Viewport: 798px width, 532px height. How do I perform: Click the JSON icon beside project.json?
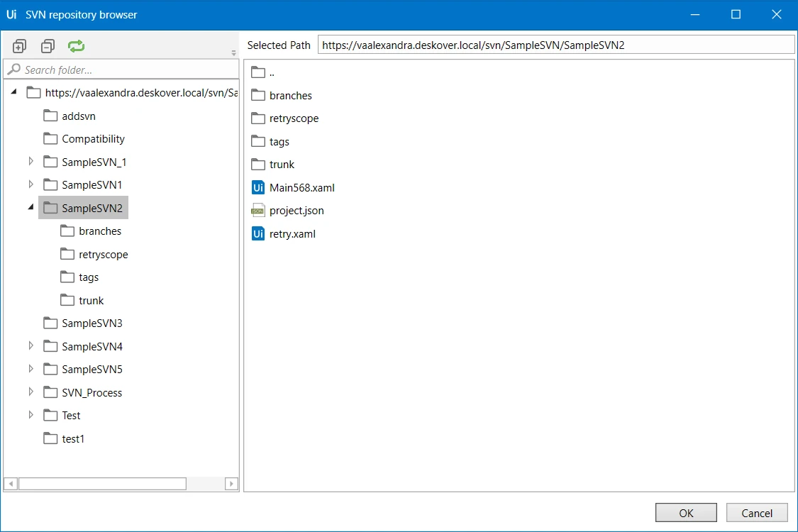[x=258, y=210]
